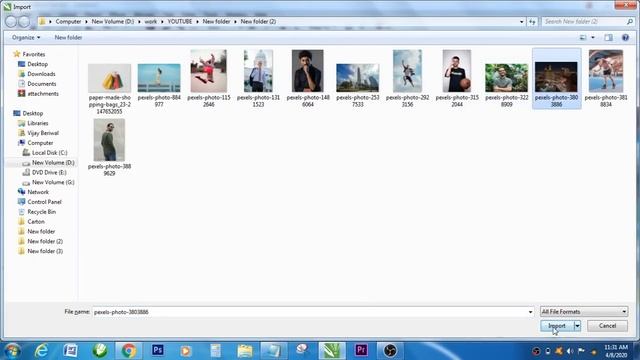Select pexels-photo-2923156 thumbnail
The image size is (640, 360).
pos(407,71)
